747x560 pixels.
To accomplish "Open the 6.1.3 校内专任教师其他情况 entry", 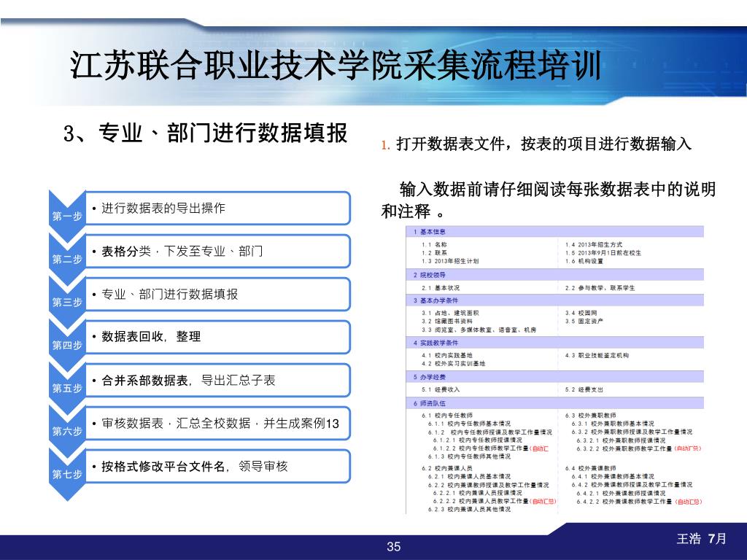I will pos(469,456).
